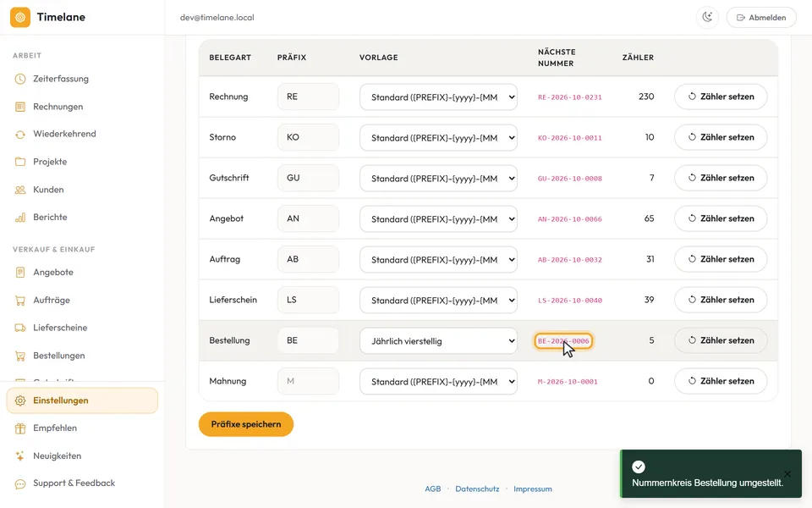Set the counter for Mahnung
This screenshot has height=508, width=812.
721,381
